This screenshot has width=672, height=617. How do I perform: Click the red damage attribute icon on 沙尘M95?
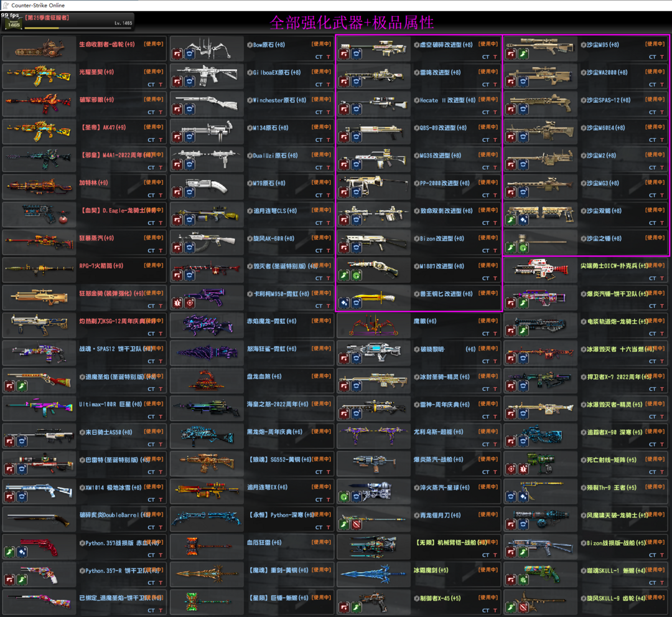511,54
